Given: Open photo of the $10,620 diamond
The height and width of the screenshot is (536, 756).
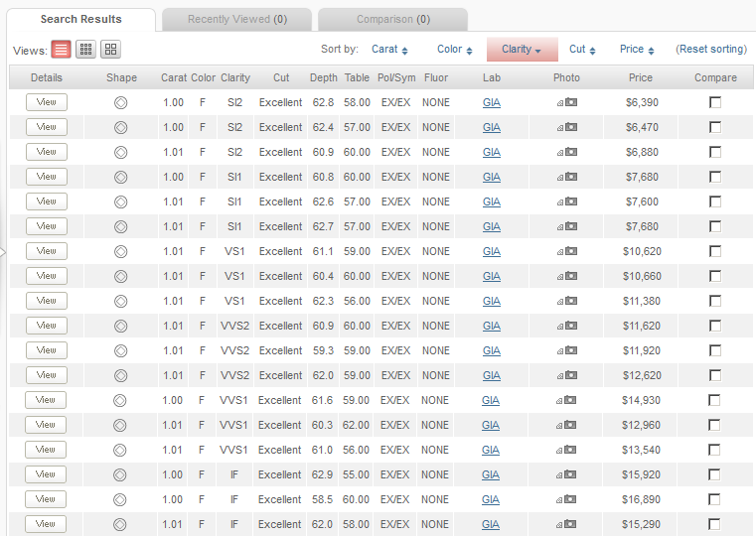Looking at the screenshot, I should click(566, 251).
